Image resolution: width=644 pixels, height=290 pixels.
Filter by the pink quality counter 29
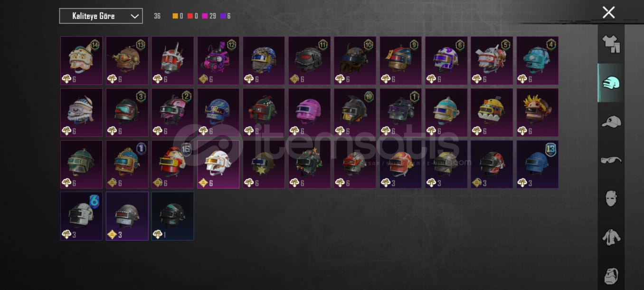(209, 16)
